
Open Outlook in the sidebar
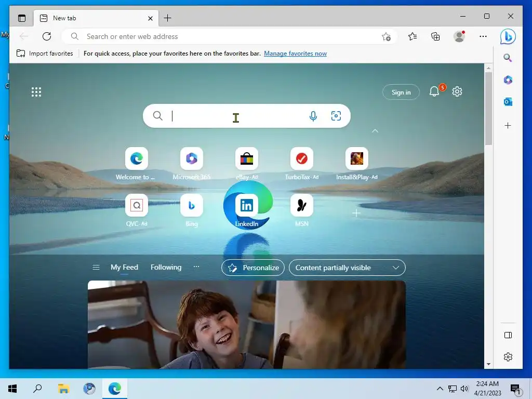tap(508, 102)
